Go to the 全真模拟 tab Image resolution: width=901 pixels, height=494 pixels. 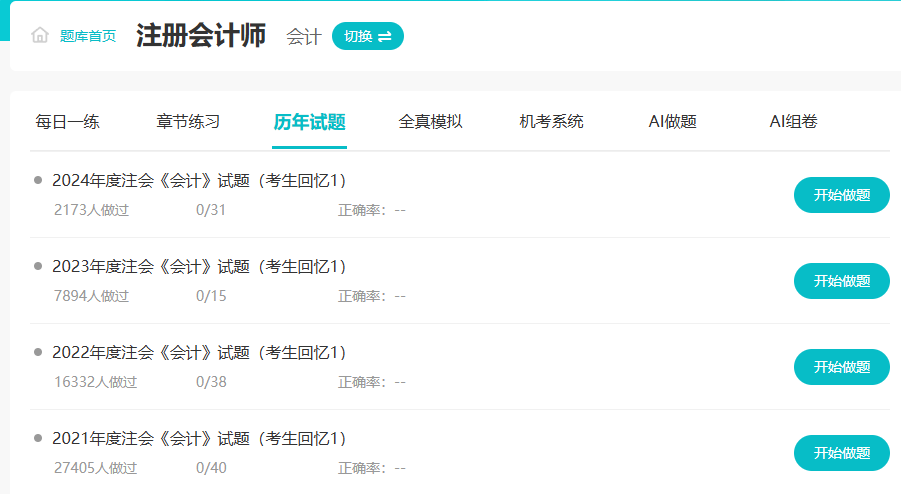click(430, 122)
